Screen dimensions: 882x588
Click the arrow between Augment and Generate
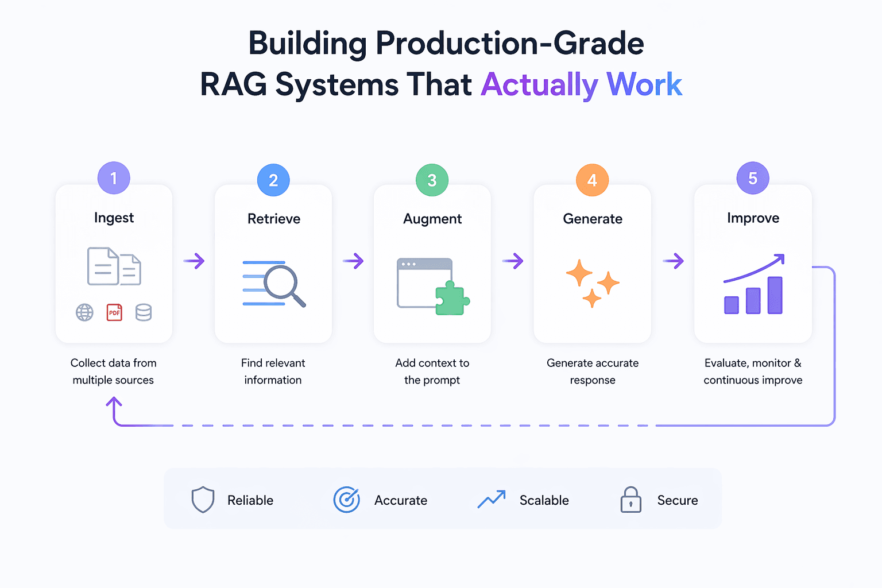[513, 261]
